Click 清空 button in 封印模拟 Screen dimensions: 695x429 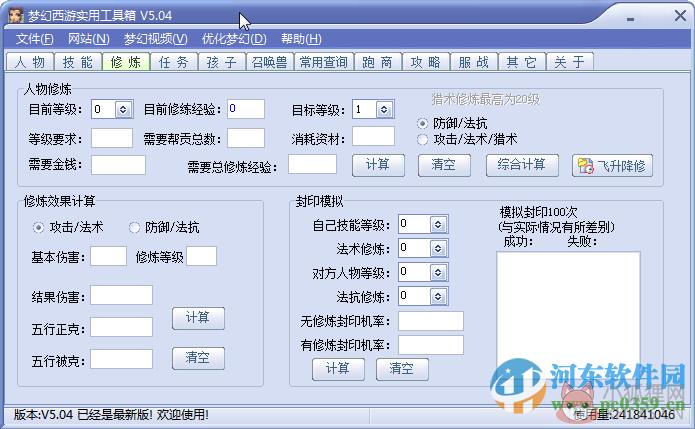click(x=402, y=369)
